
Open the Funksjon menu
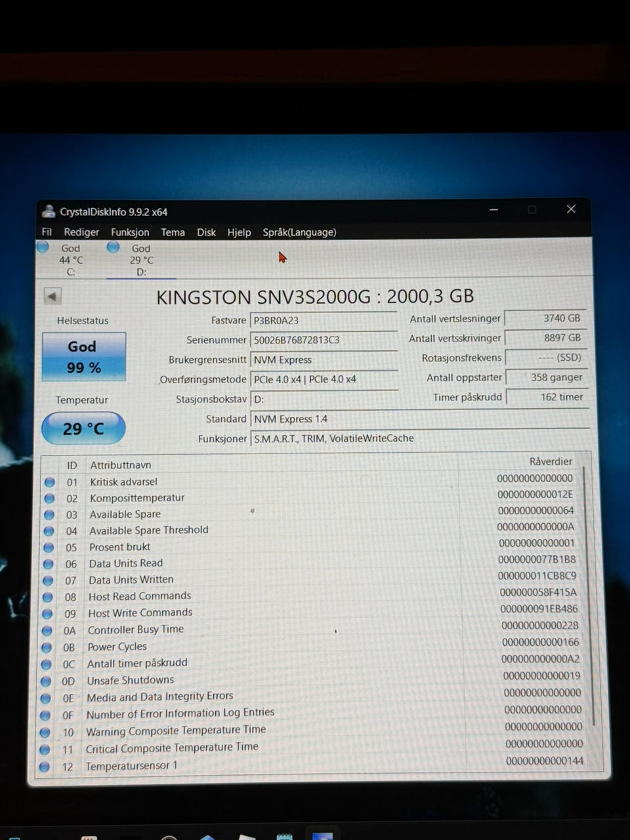click(130, 232)
